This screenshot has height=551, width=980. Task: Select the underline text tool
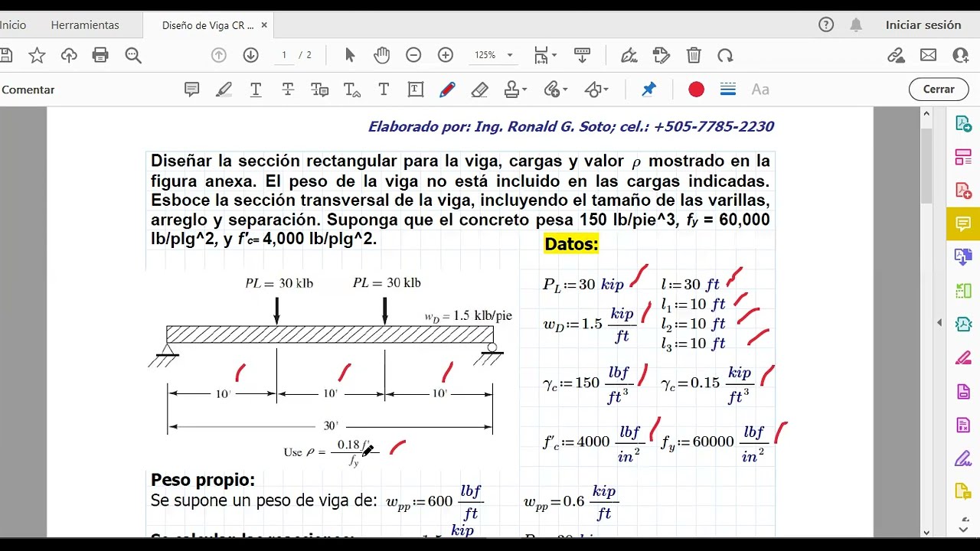click(256, 90)
